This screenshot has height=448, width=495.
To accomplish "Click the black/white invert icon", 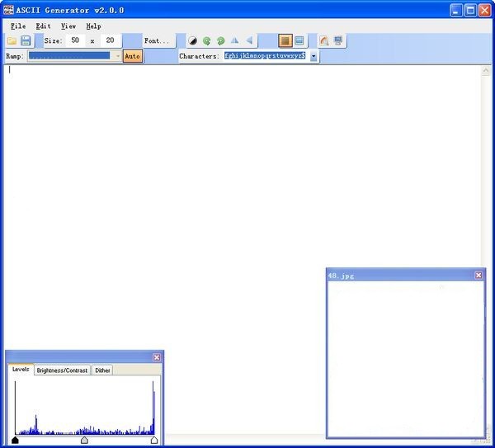I will (192, 40).
